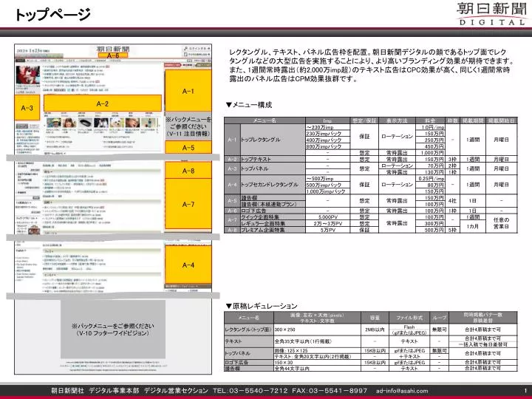Click the 0.25円/imp price cell
Image resolution: width=532 pixels, height=399 pixels.
pos(431,179)
